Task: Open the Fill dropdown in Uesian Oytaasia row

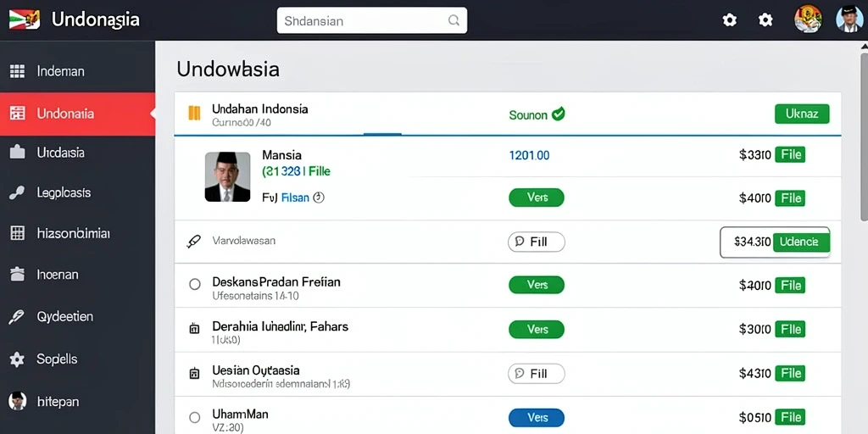Action: 537,374
